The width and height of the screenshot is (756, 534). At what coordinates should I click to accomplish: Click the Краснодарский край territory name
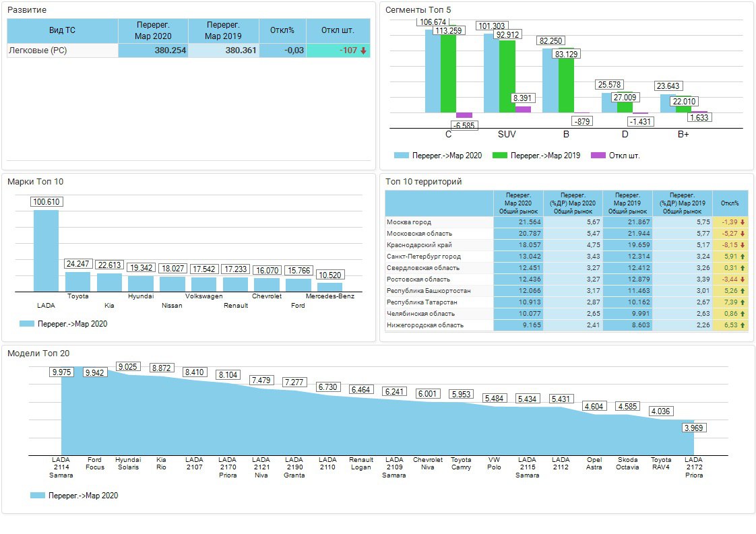[x=419, y=245]
